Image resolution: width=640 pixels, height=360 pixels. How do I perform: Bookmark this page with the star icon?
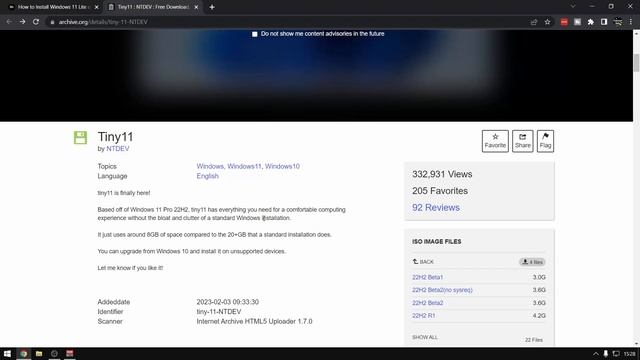click(x=547, y=22)
